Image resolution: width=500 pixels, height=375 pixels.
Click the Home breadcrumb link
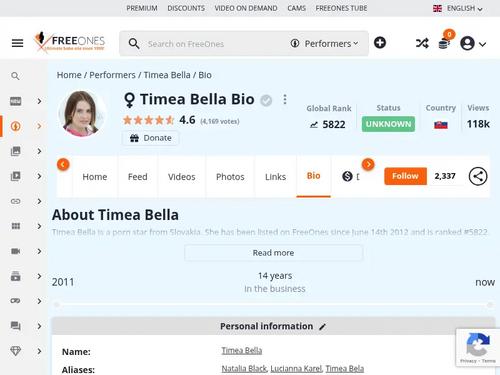[x=69, y=75]
